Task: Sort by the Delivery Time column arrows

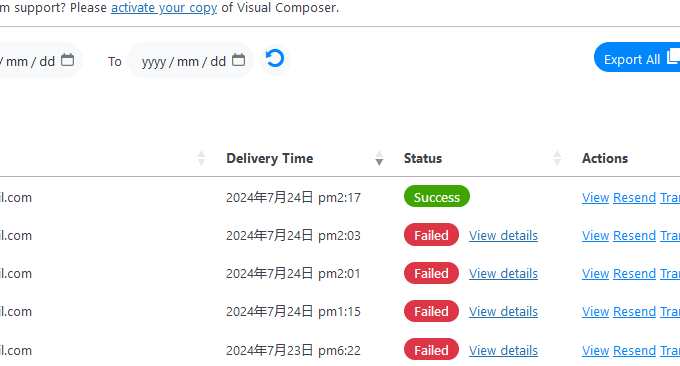Action: coord(379,158)
